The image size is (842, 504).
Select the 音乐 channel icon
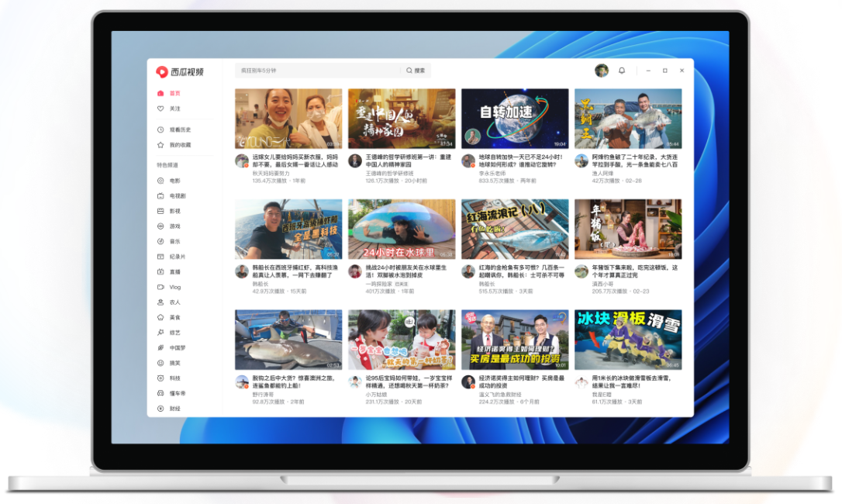(x=160, y=241)
